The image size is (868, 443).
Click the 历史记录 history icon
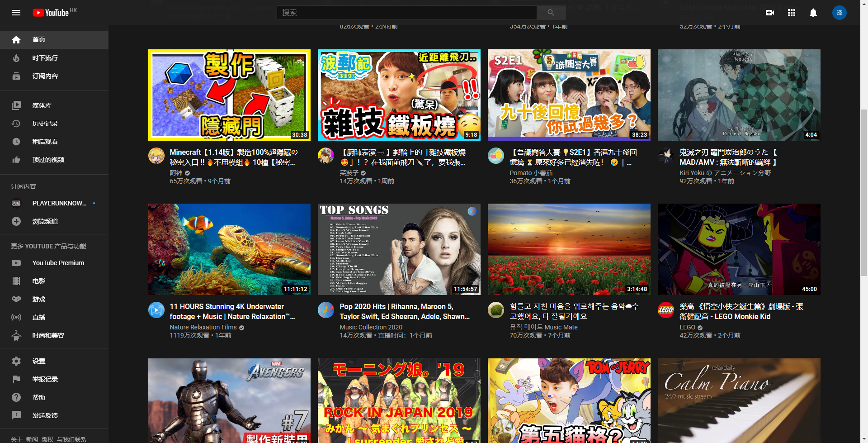coord(16,124)
